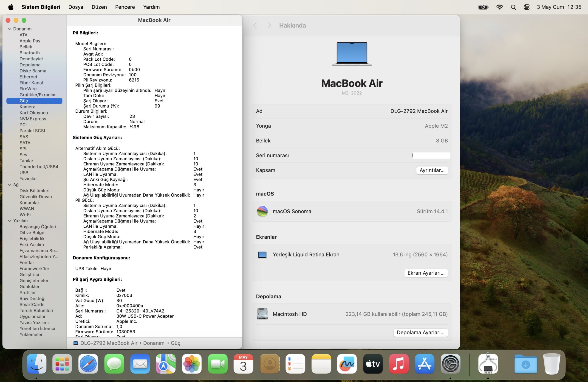588x382 pixels.
Task: Open System Settings gear in Dock
Action: tap(450, 364)
